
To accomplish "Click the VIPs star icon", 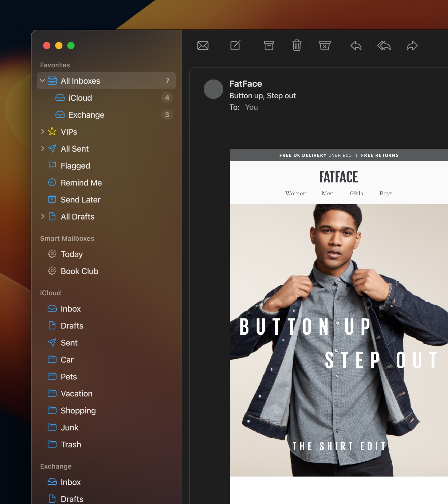I will coord(52,131).
